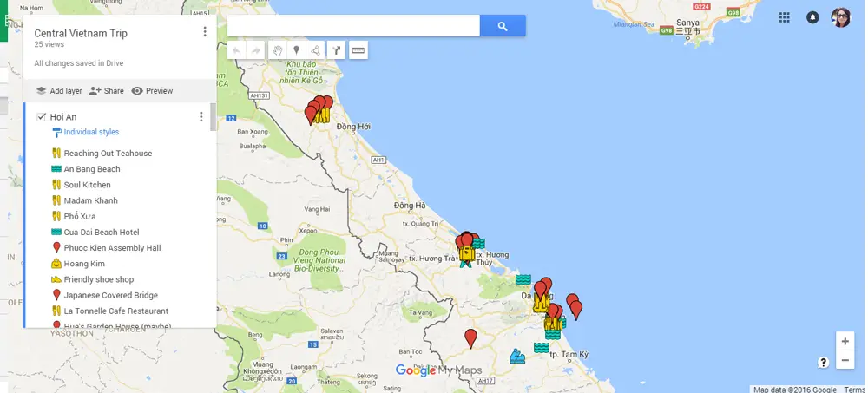Image resolution: width=868 pixels, height=393 pixels.
Task: Select La Tonnelle Cafe Restaurant entry
Action: click(116, 311)
